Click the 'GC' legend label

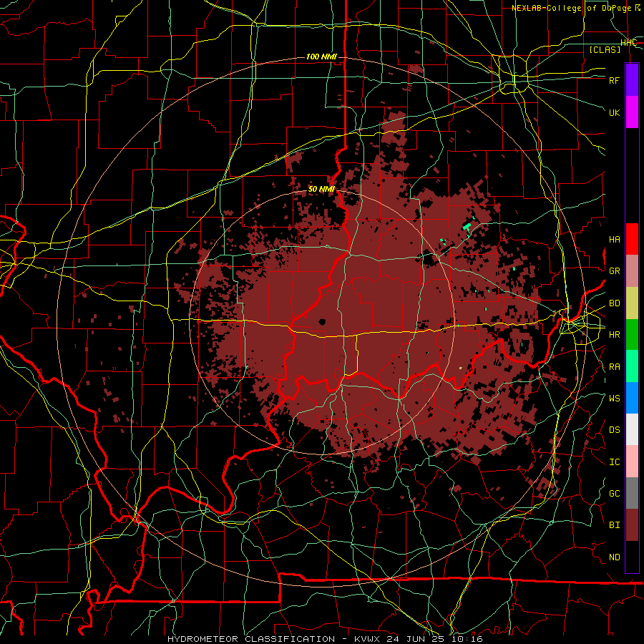coord(615,494)
